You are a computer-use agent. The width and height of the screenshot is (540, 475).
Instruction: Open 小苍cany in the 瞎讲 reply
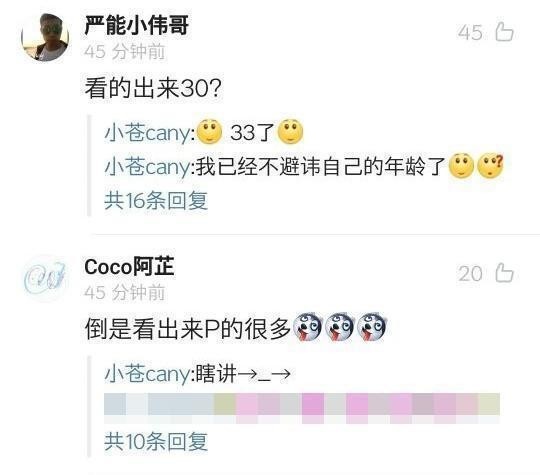click(x=147, y=374)
